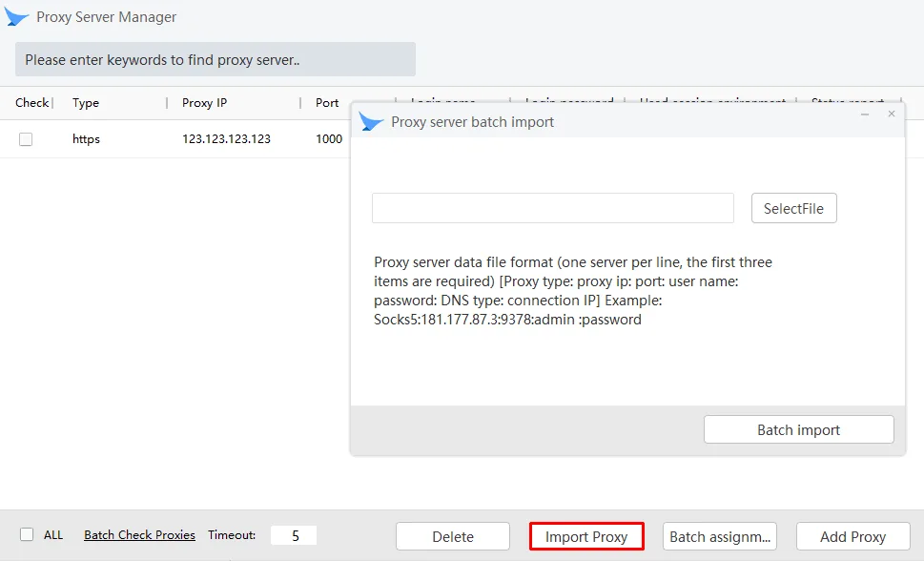Click the file path input box
The height and width of the screenshot is (561, 924).
[553, 208]
